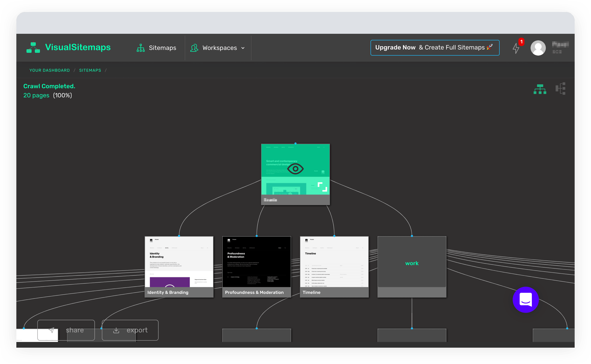
Task: Click the chevron next to Workspaces
Action: (x=243, y=48)
